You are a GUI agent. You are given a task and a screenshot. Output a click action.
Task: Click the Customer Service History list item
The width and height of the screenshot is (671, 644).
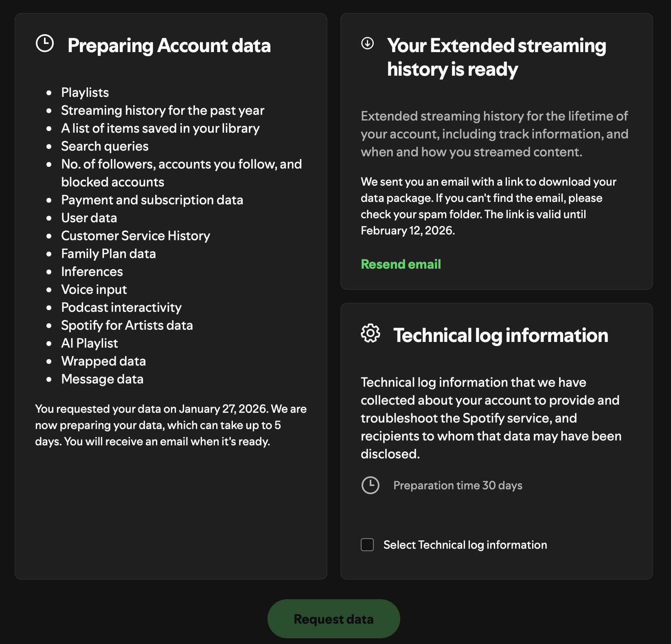[x=136, y=236]
